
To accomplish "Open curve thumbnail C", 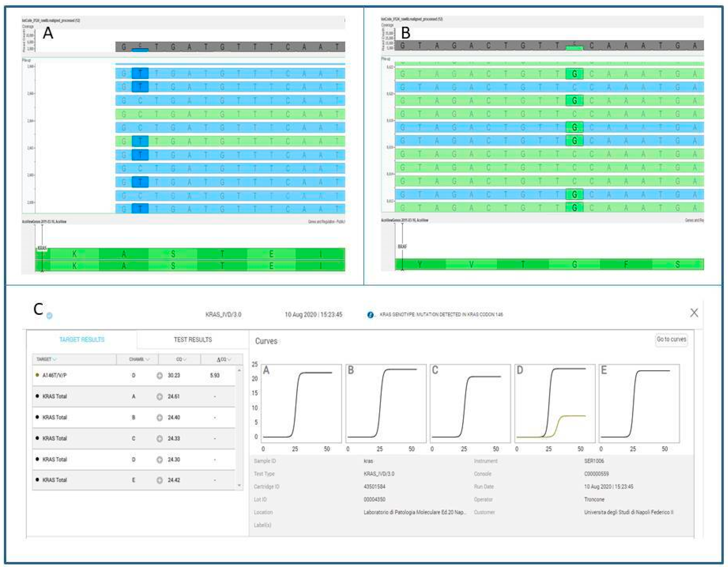I will pyautogui.click(x=470, y=403).
